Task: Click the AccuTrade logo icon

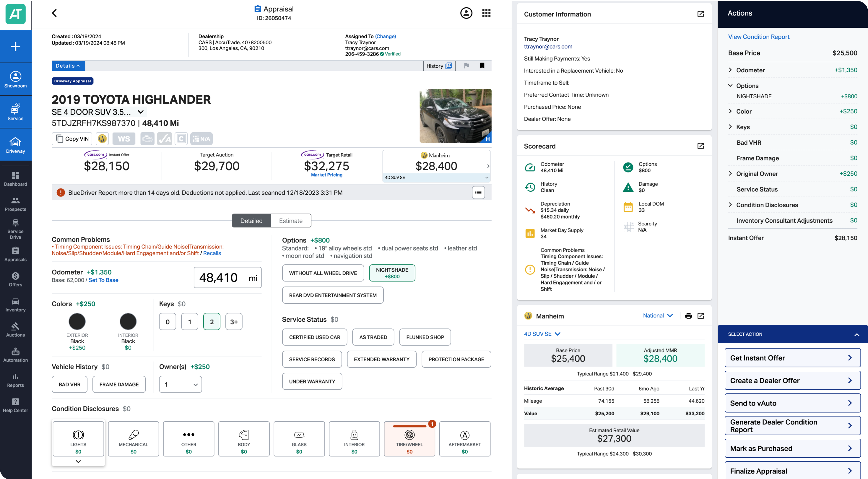Action: click(16, 14)
